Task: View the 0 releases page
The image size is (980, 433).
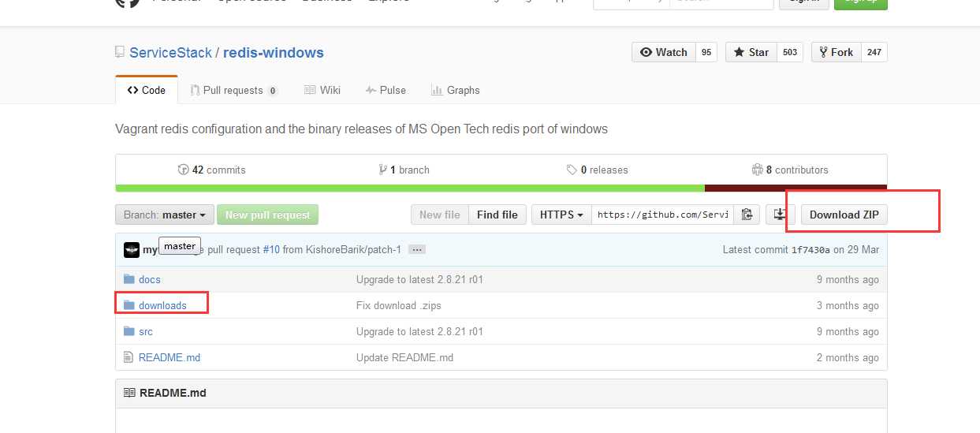Action: 597,170
